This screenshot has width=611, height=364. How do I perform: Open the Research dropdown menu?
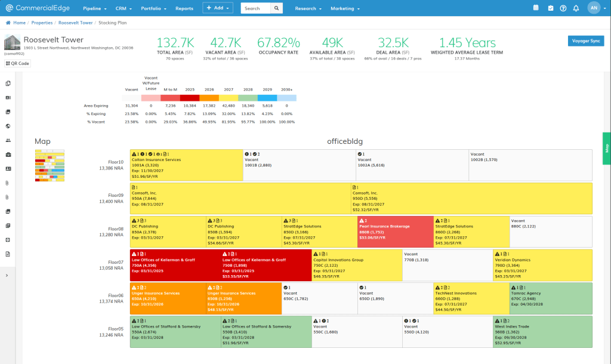[x=308, y=8]
